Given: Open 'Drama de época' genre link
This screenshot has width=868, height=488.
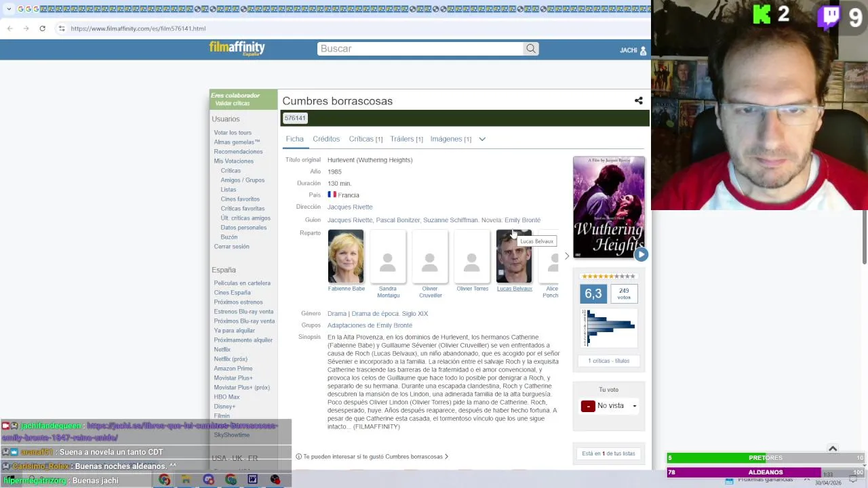Looking at the screenshot, I should [375, 314].
